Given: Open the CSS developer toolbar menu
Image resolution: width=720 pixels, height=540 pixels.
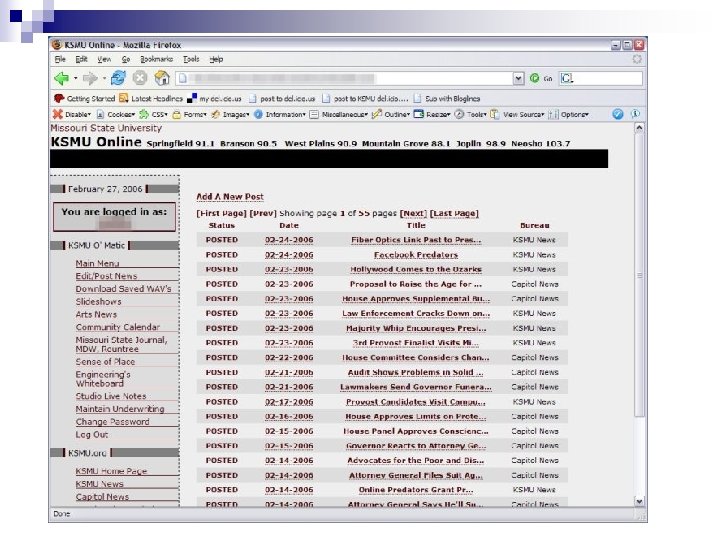Looking at the screenshot, I should pyautogui.click(x=153, y=114).
